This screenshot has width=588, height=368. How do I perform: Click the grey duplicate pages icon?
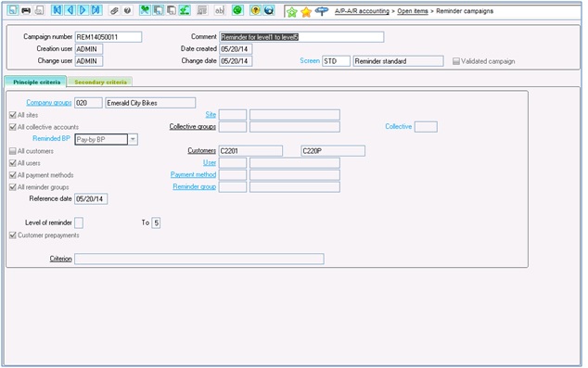171,10
